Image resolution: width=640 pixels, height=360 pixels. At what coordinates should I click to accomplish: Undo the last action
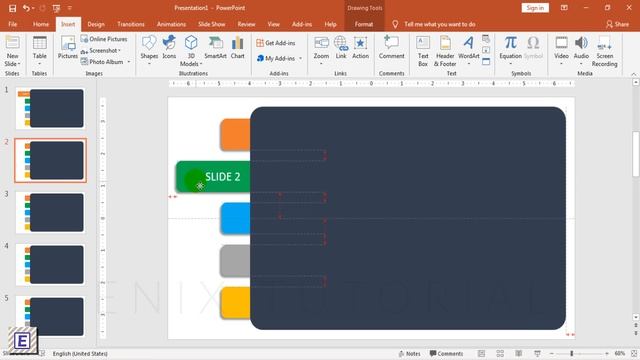[x=26, y=8]
